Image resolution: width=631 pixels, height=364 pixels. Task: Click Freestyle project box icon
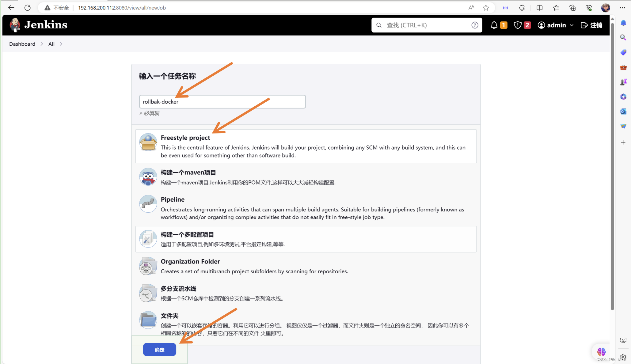(148, 142)
